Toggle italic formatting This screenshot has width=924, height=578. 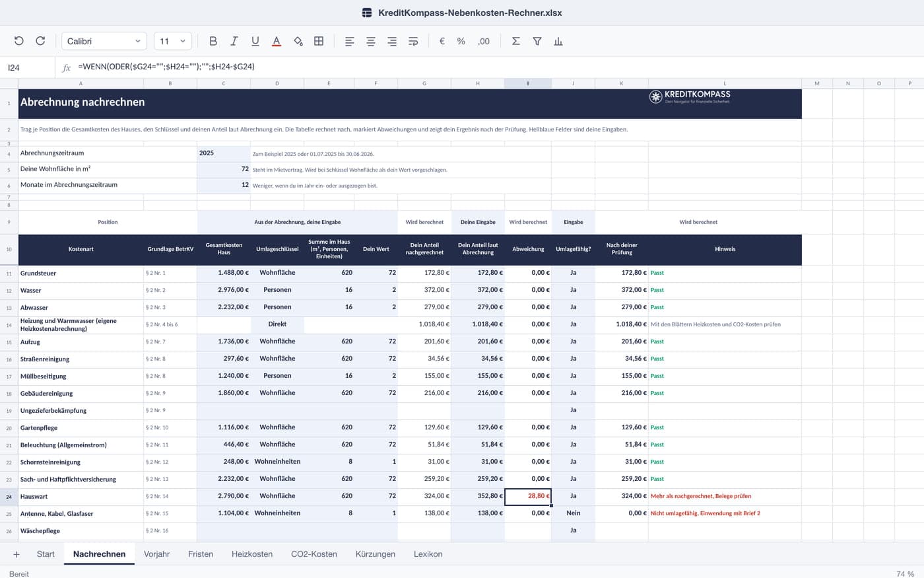coord(234,41)
